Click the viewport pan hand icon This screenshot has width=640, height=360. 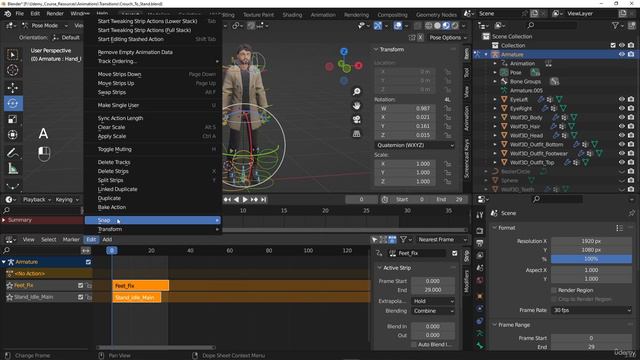357,106
